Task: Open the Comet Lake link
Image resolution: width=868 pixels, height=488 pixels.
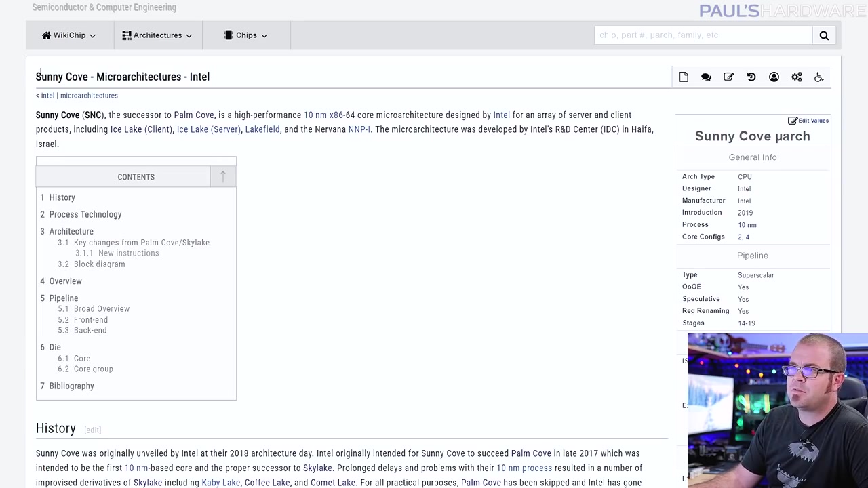Action: coord(333,483)
